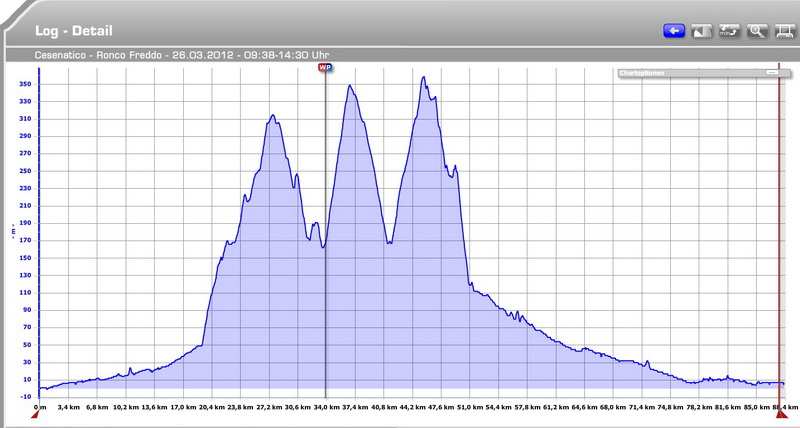Click the highest elevation peak near 45 km

coord(424,78)
